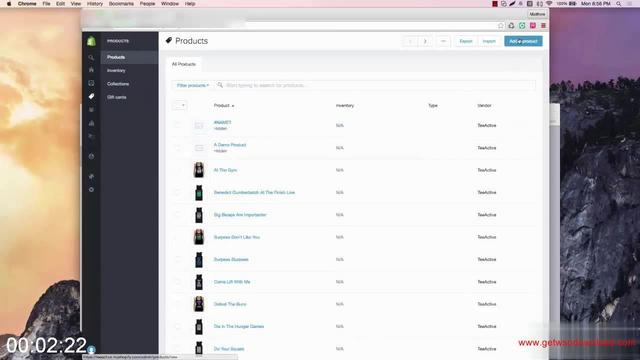Tick checkbox for Defeat The Burn row
The width and height of the screenshot is (640, 360).
click(177, 304)
